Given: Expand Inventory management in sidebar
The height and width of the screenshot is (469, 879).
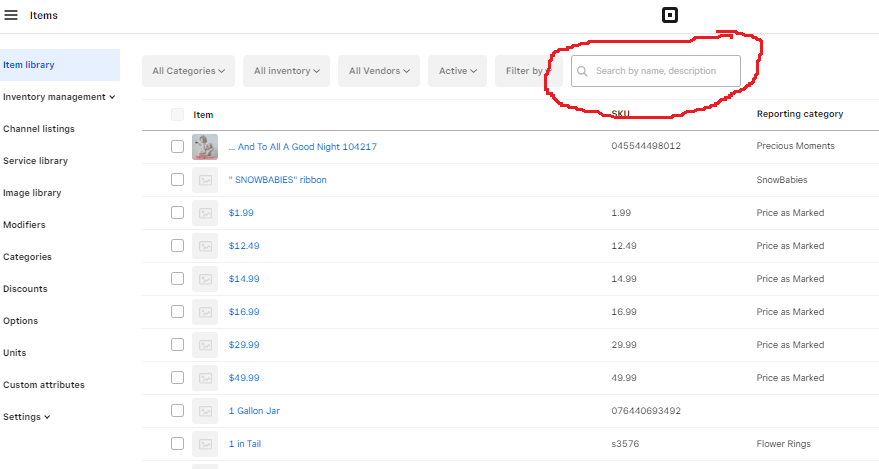Looking at the screenshot, I should pyautogui.click(x=58, y=97).
